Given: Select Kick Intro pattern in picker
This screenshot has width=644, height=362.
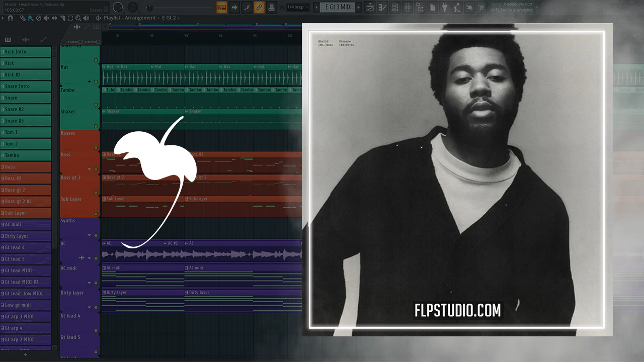Looking at the screenshot, I should pos(26,52).
